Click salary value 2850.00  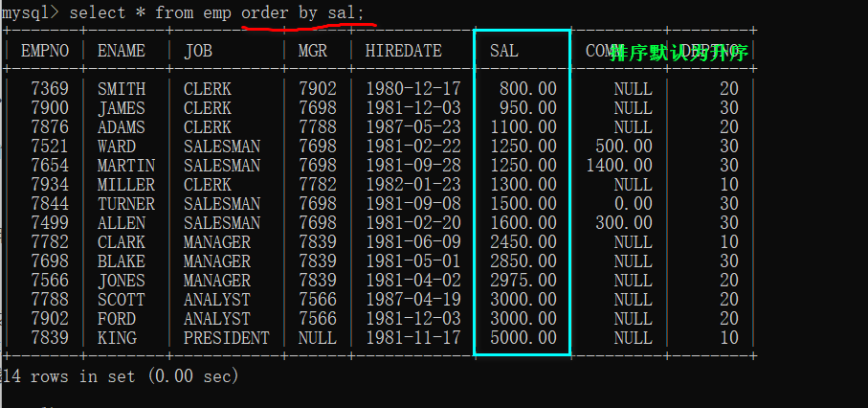point(523,261)
